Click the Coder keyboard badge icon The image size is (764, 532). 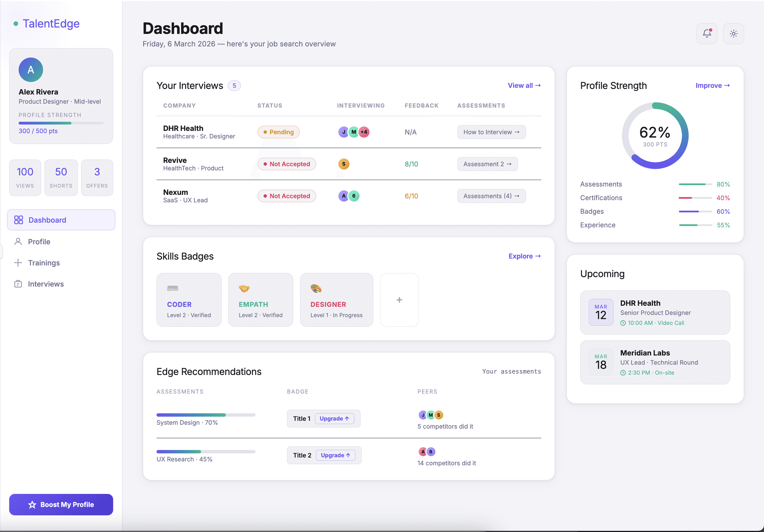pos(172,288)
